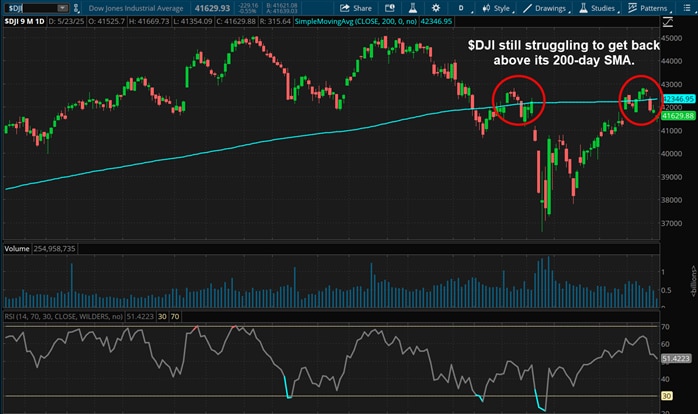
Task: Click the list menu icon at toolbar end
Action: 686,8
